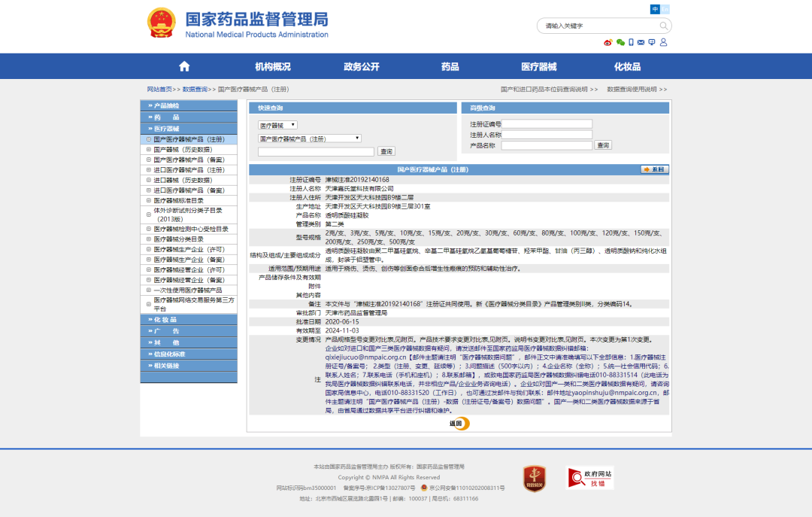This screenshot has width=812, height=517.
Task: Open the Weibo social icon
Action: point(608,43)
